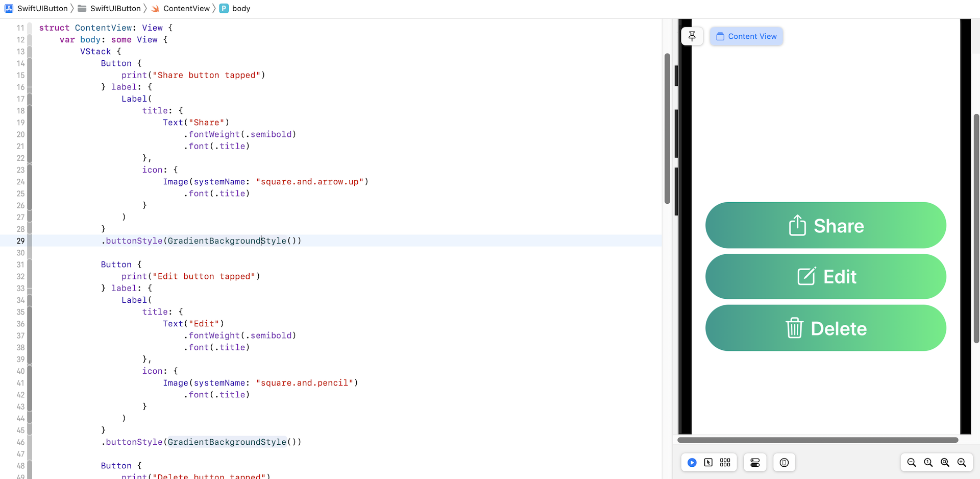Zoom out of the preview canvas
Screen dimensions: 980x479
[912, 462]
